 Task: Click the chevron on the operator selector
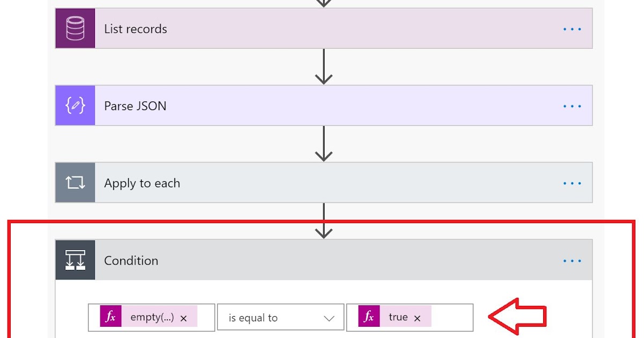[x=330, y=317]
